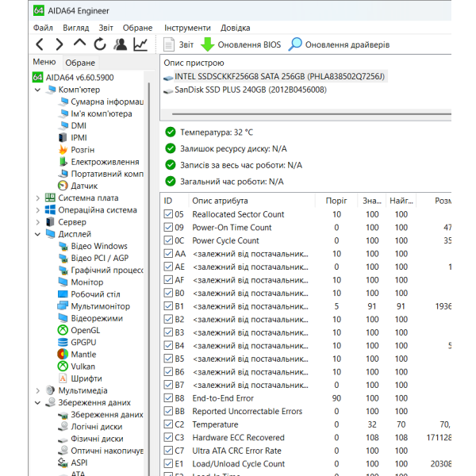Open ASPI tree item
Image resolution: width=476 pixels, height=476 pixels.
73,463
